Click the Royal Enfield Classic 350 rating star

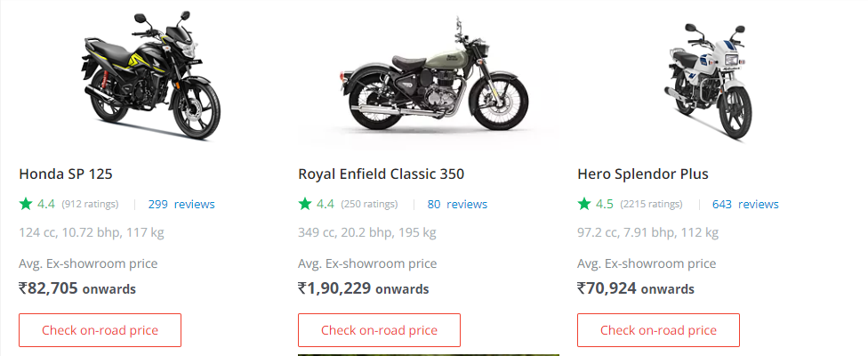tap(305, 204)
